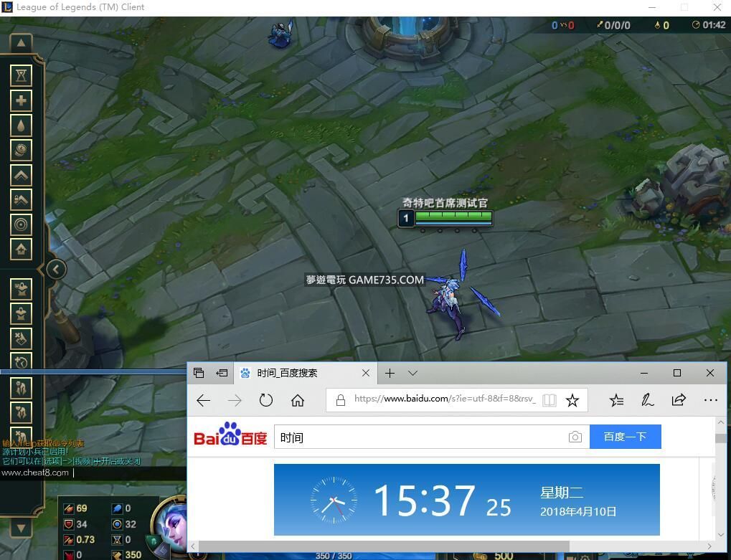Click the ability power stat icon showing 0
The image size is (731, 560).
117,508
